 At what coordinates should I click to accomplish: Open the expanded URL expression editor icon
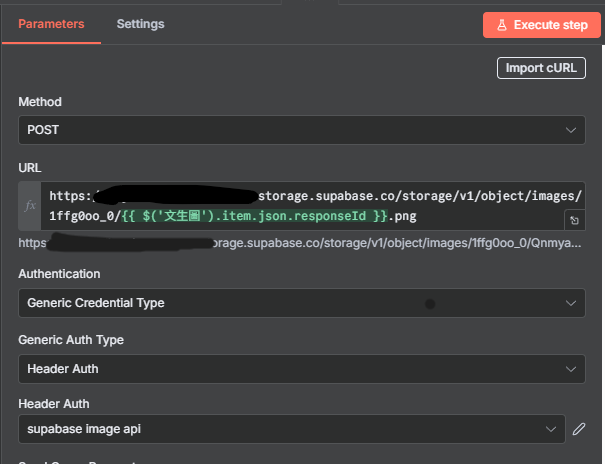pos(575,220)
